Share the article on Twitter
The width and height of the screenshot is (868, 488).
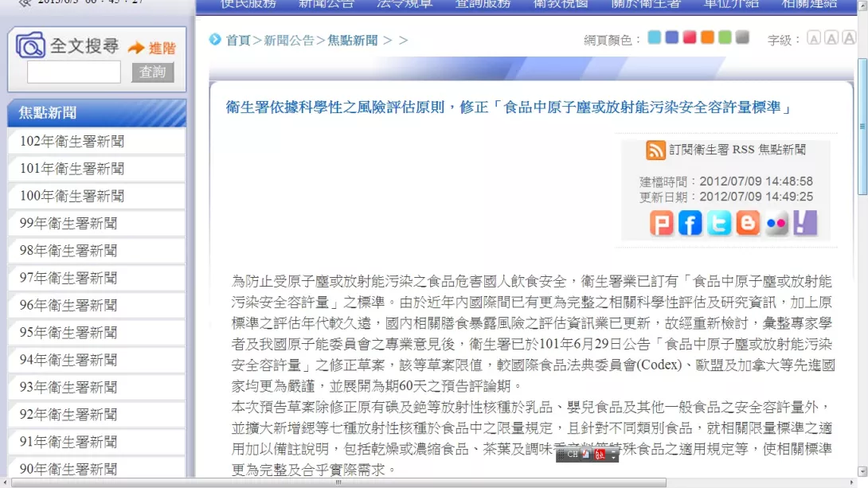point(719,223)
